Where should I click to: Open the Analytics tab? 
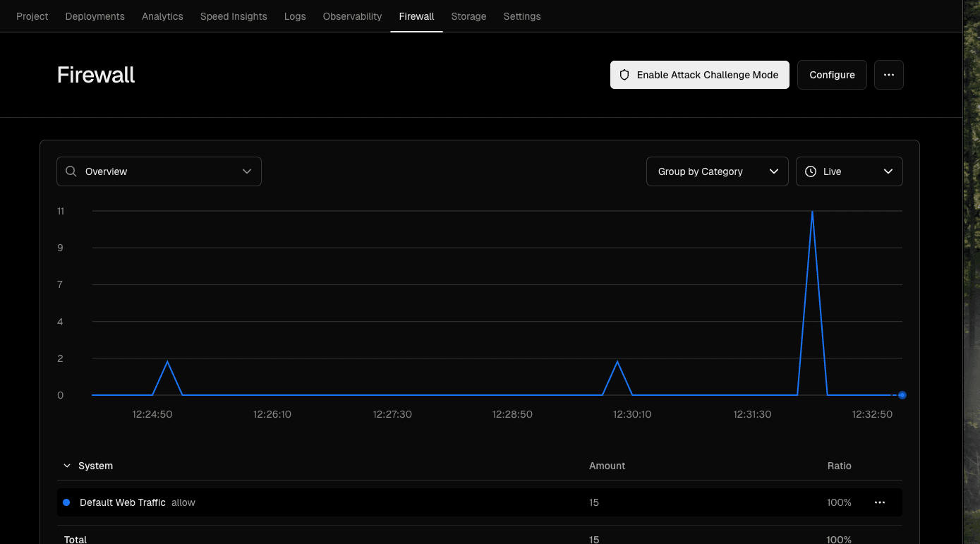pos(162,16)
